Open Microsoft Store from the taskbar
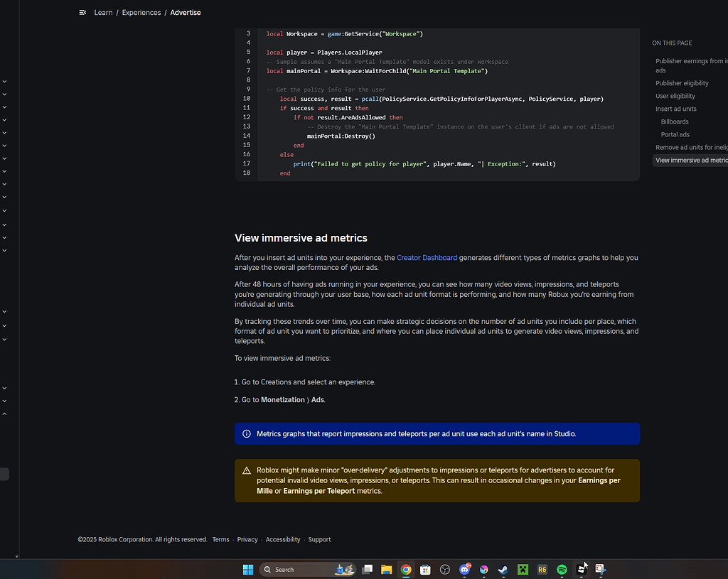The width and height of the screenshot is (728, 579). (x=425, y=569)
